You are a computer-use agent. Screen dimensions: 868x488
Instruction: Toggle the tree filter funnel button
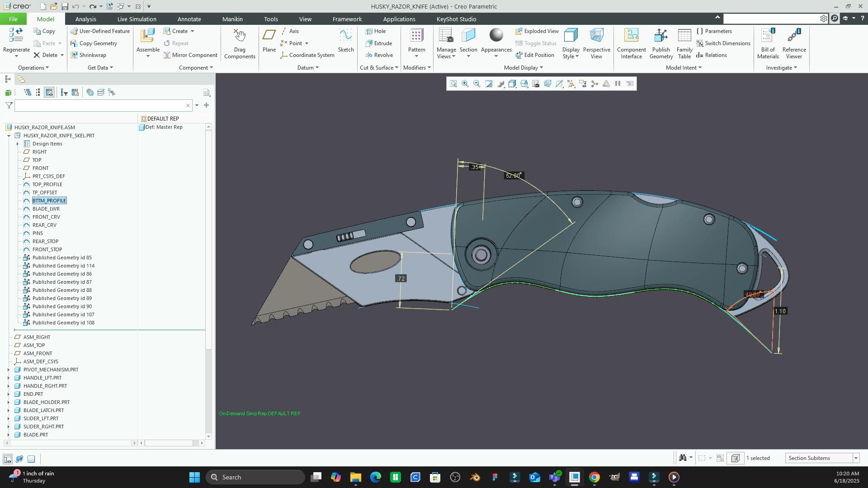pyautogui.click(x=9, y=105)
